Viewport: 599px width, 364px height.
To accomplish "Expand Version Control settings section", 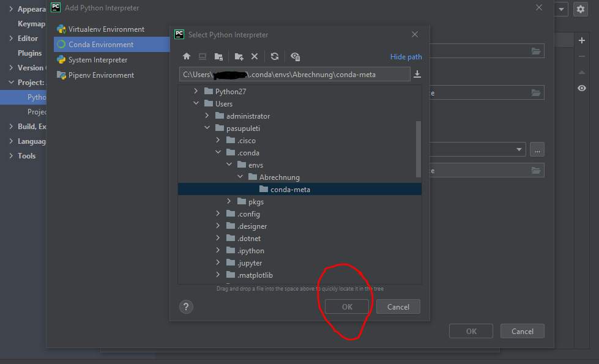I will pos(10,68).
